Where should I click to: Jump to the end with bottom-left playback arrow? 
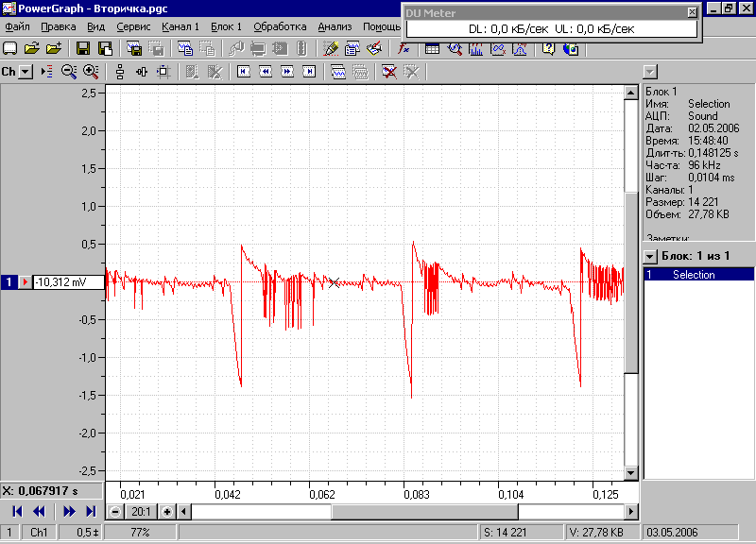[91, 511]
